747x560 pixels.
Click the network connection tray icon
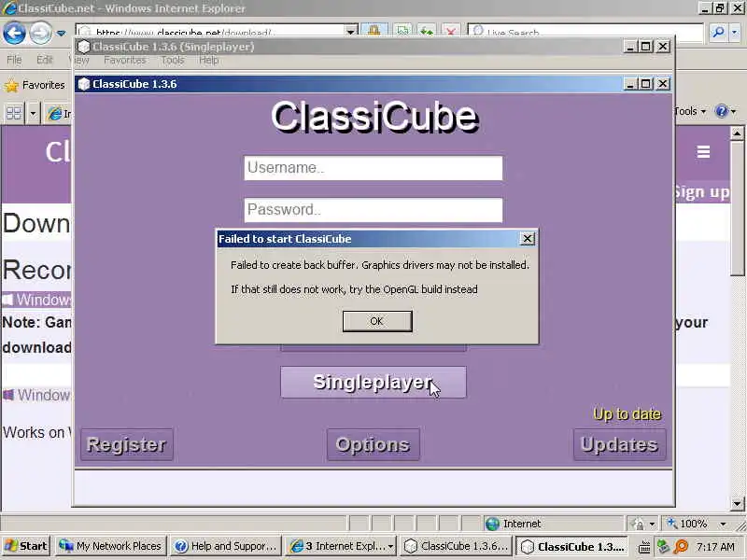pyautogui.click(x=663, y=547)
